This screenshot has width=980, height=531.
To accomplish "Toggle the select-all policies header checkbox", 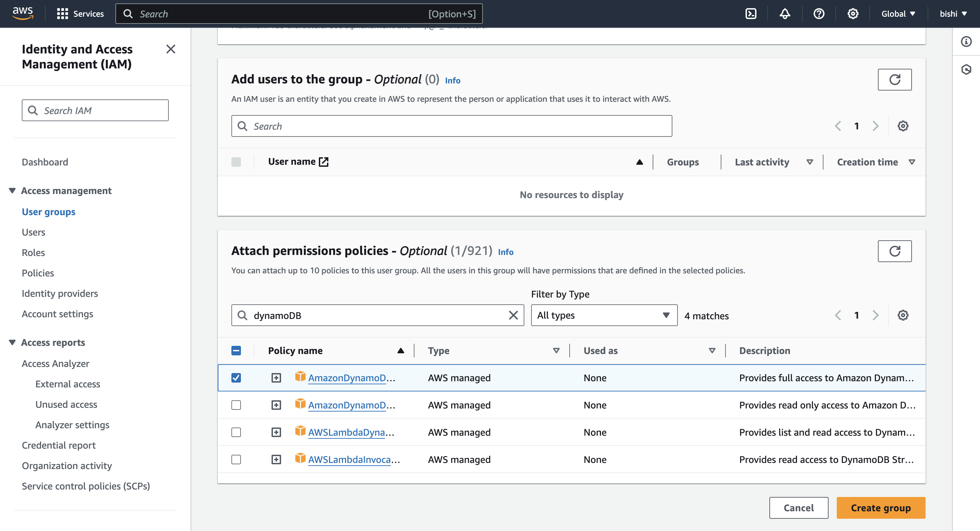I will 236,351.
